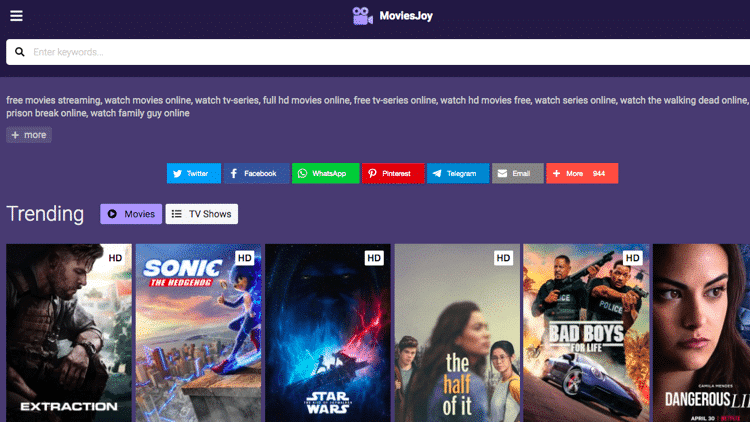The width and height of the screenshot is (750, 422).
Task: Share by Email button
Action: point(517,173)
